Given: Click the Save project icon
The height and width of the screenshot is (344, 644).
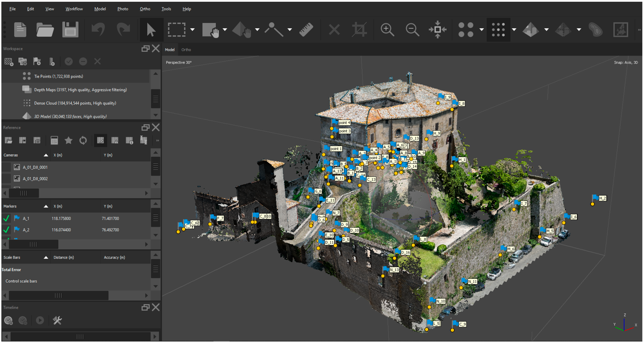Looking at the screenshot, I should click(70, 30).
